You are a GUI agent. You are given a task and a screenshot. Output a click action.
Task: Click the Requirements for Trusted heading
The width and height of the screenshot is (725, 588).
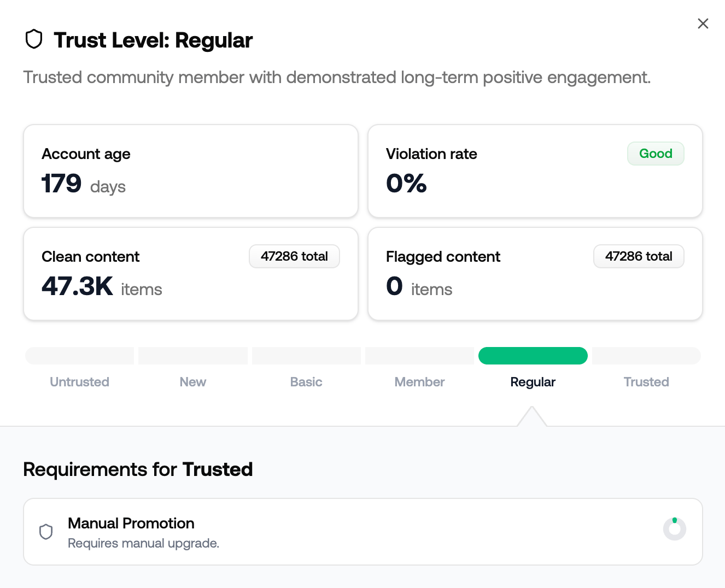138,469
